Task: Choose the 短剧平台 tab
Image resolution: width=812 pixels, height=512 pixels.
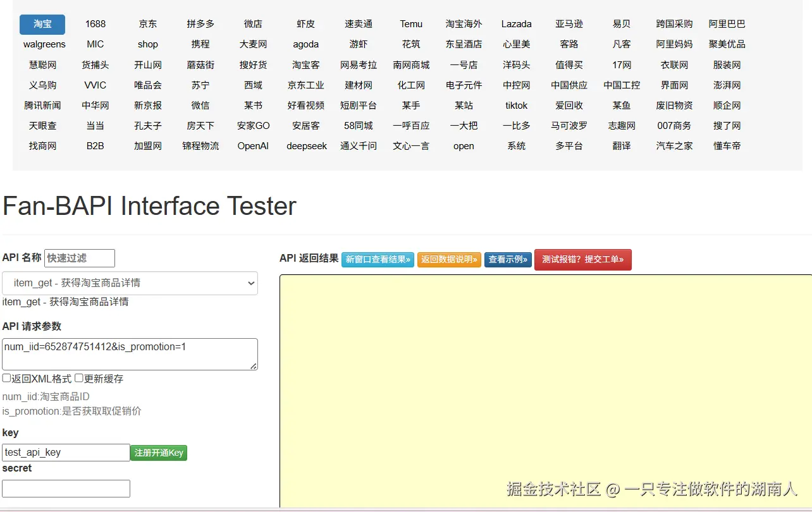Action: (x=359, y=105)
